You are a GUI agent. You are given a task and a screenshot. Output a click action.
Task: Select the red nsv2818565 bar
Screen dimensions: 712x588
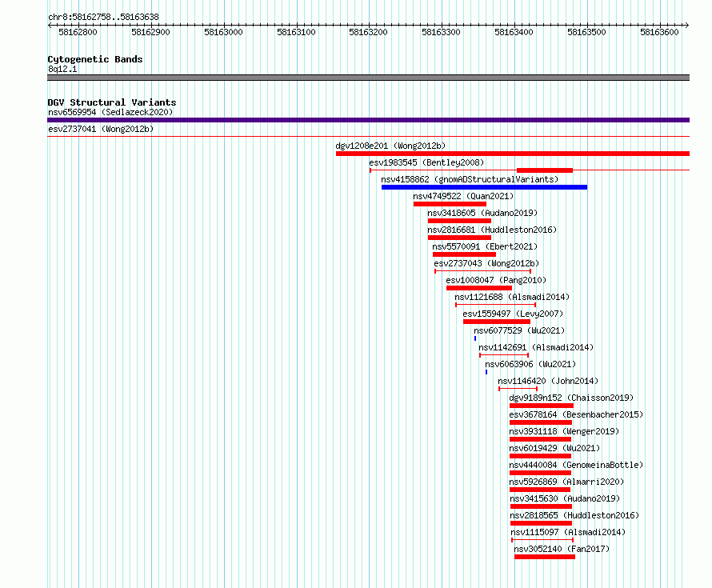[x=541, y=523]
